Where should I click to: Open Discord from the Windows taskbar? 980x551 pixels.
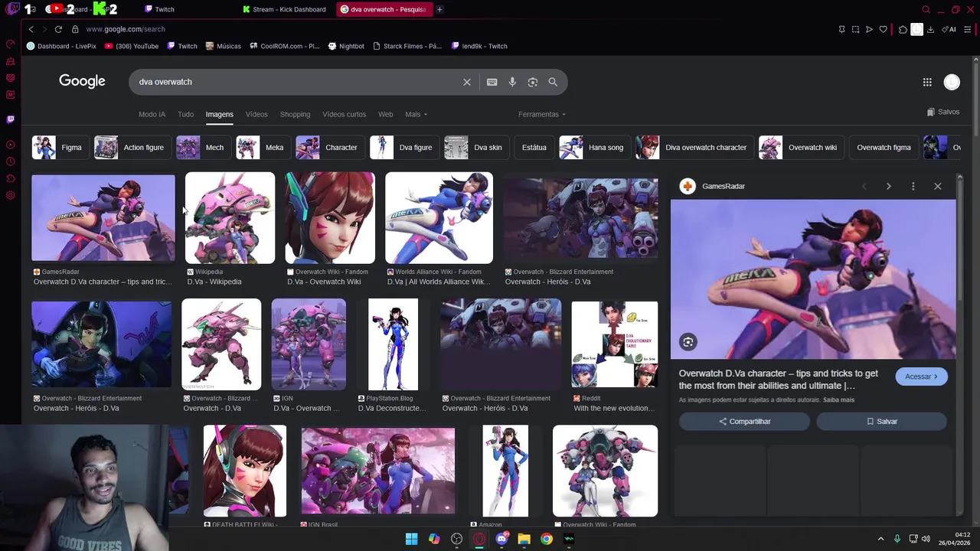pyautogui.click(x=501, y=539)
